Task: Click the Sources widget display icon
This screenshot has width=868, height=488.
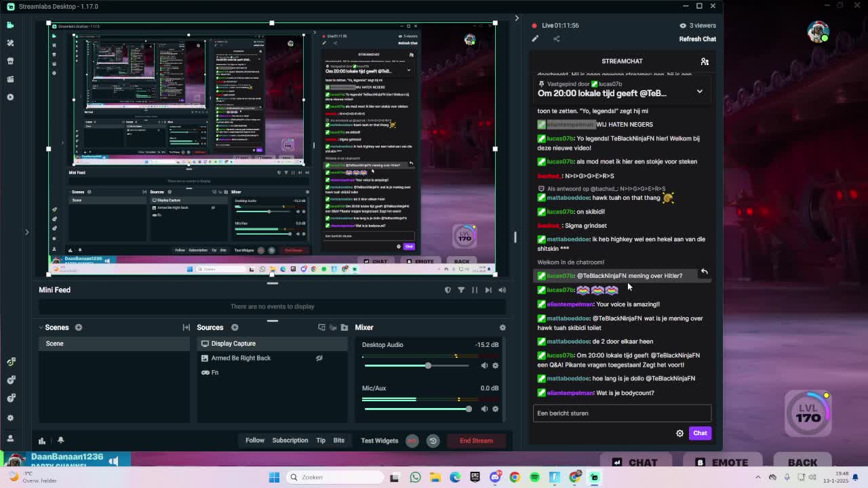Action: (322, 327)
